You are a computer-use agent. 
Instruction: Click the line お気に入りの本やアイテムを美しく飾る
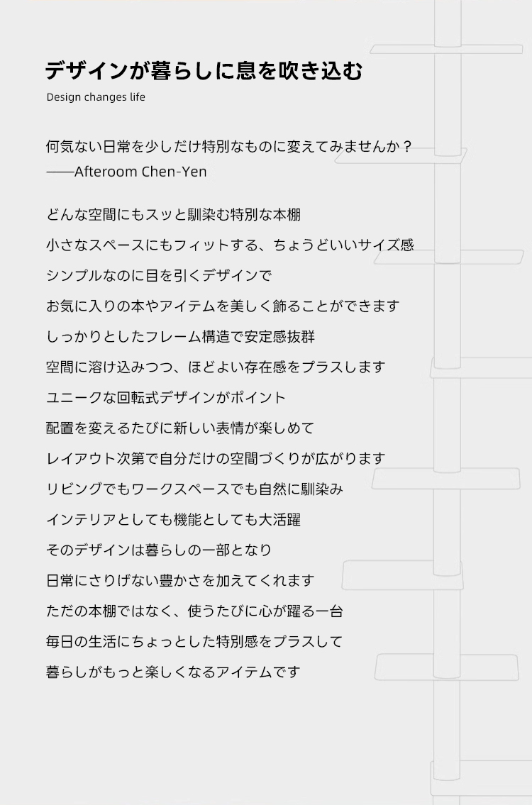click(223, 306)
